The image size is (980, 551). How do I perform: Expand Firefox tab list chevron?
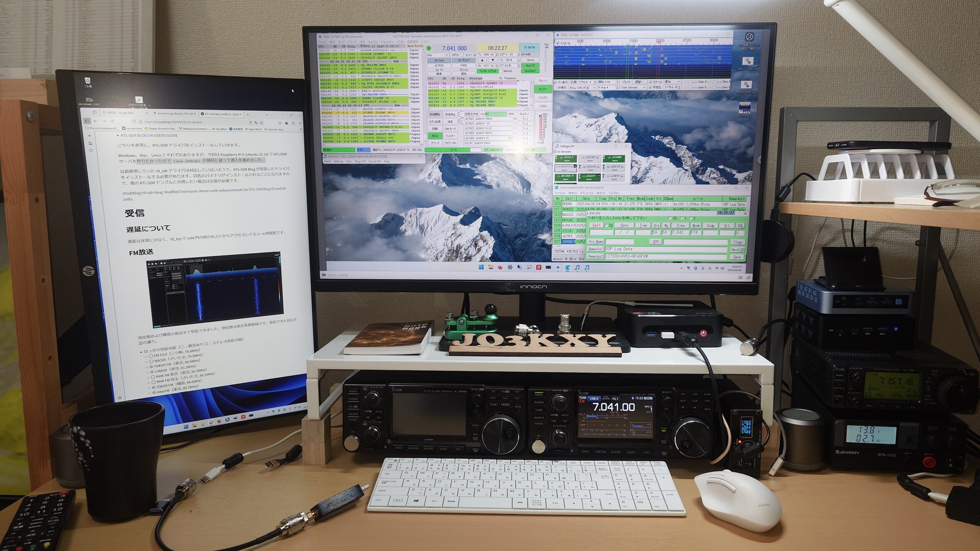pos(267,115)
